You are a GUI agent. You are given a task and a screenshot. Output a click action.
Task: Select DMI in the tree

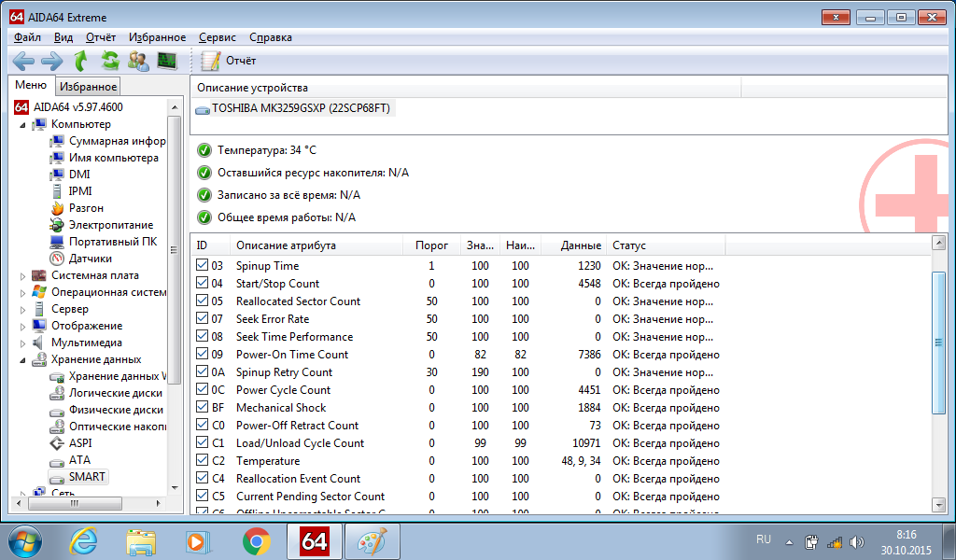coord(70,175)
